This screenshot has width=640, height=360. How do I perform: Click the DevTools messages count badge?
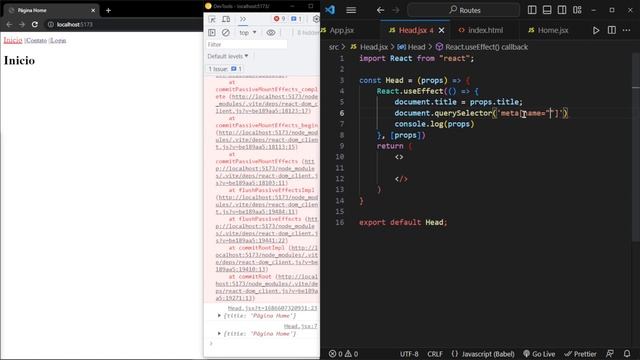297,19
